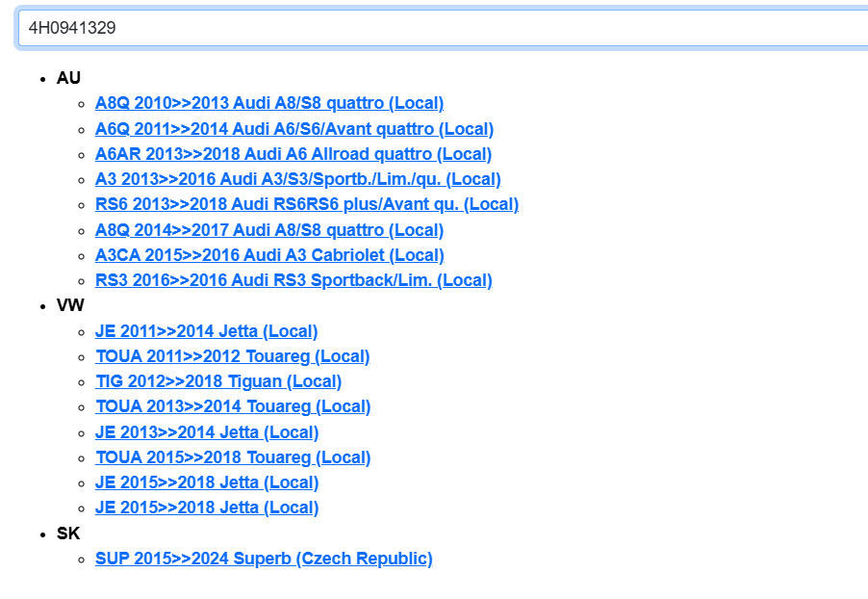
Task: Open JE 2013>>2014 Jetta link
Action: click(x=207, y=432)
